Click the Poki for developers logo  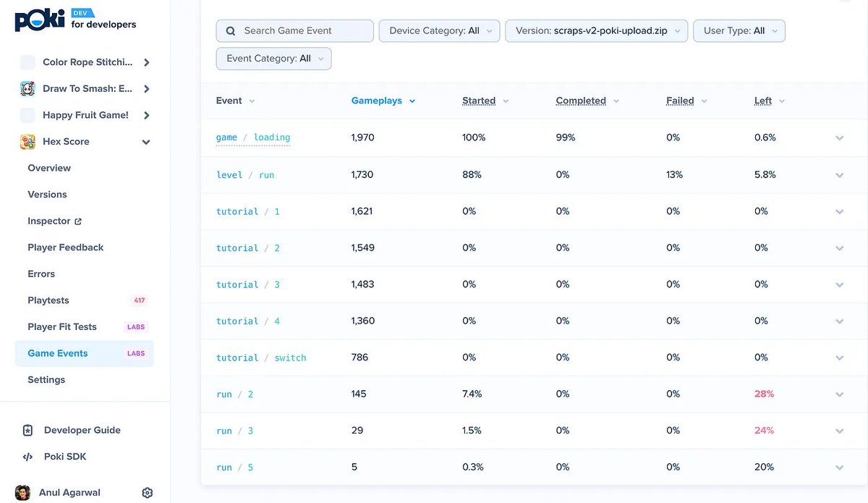point(75,20)
